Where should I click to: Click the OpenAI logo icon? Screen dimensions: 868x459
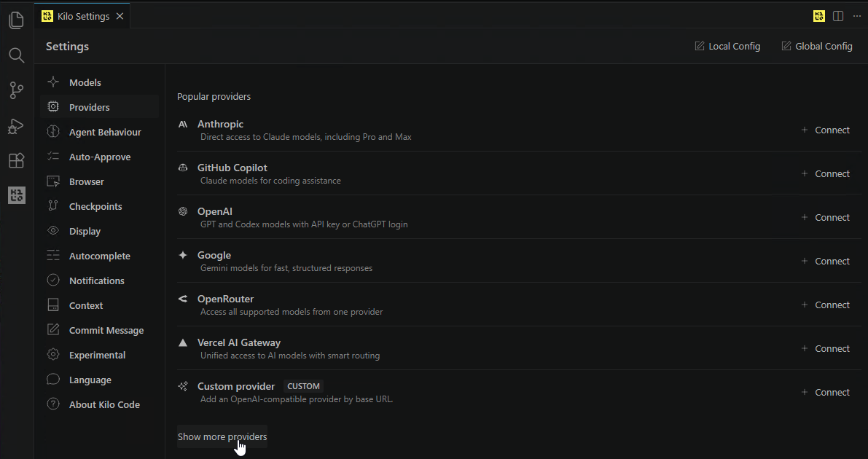pyautogui.click(x=183, y=211)
